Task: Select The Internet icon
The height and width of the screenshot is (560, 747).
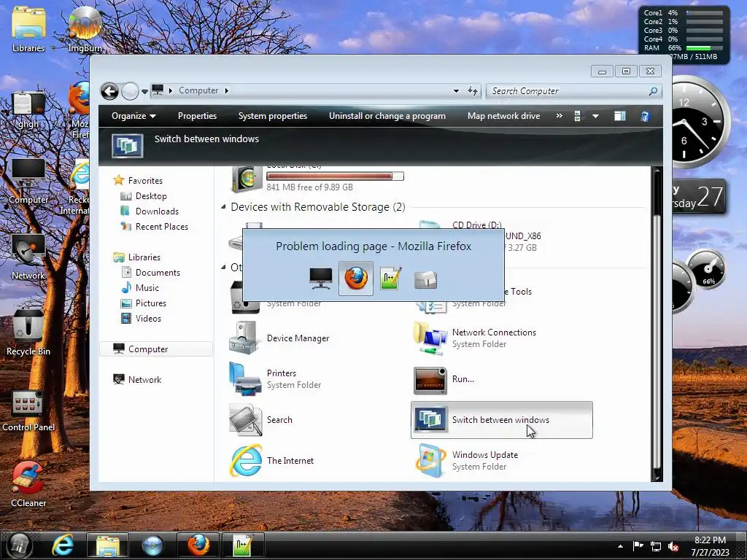Action: pos(246,461)
